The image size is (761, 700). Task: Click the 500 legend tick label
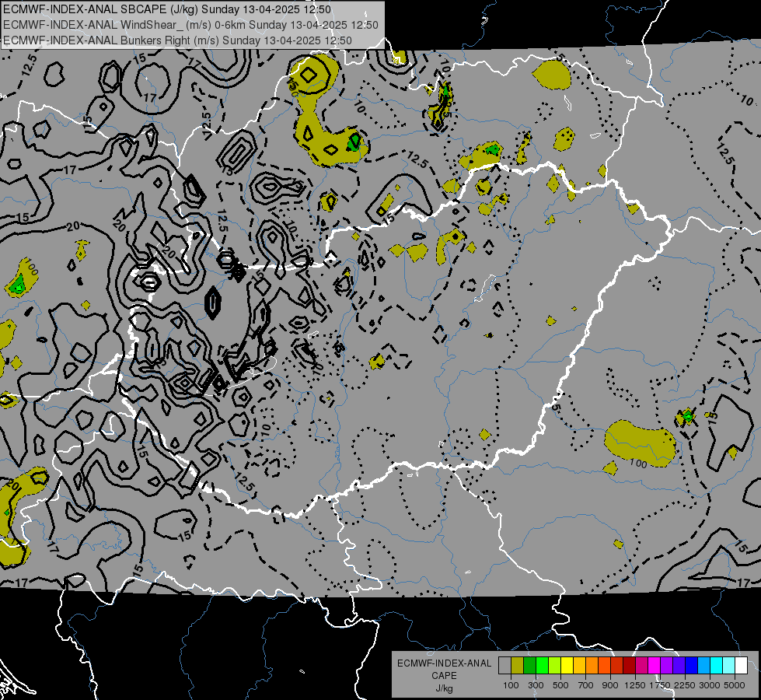pyautogui.click(x=560, y=685)
